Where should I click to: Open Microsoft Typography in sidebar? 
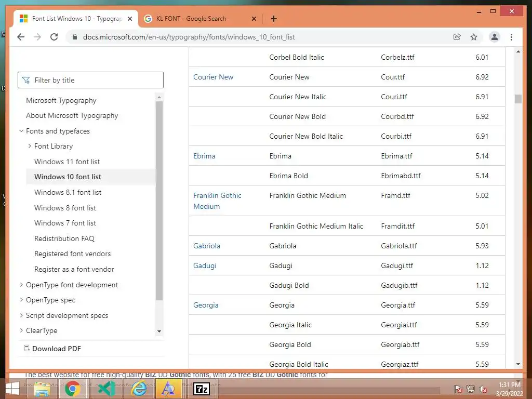tap(61, 100)
